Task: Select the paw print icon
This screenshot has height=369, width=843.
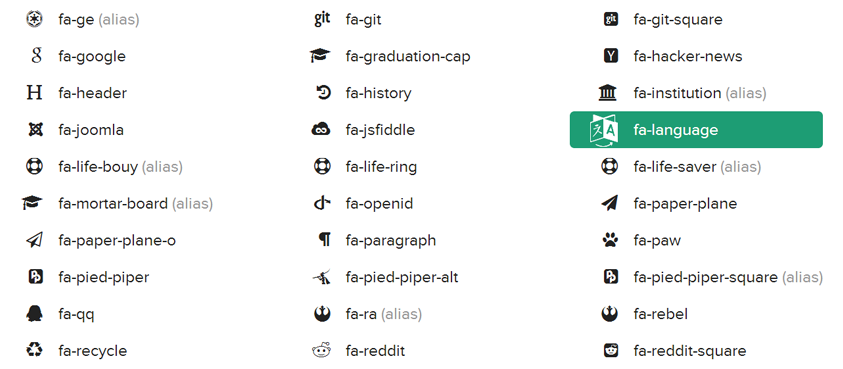Action: click(x=610, y=240)
